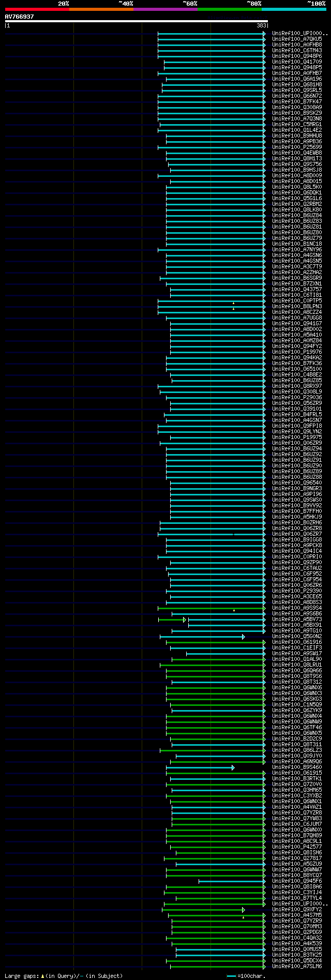
Task: Open hit UniRef100_A0FHB7
Action: click(297, 73)
